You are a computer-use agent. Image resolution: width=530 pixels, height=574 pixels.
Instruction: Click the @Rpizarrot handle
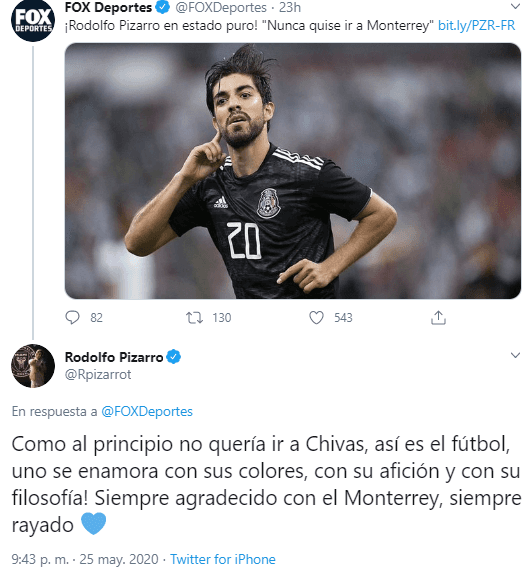[x=98, y=374]
